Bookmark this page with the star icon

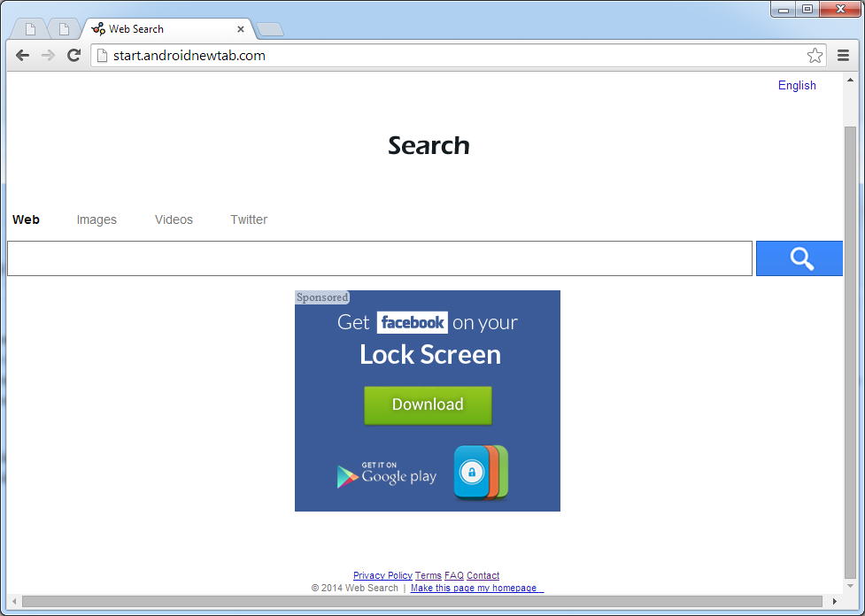pyautogui.click(x=815, y=55)
